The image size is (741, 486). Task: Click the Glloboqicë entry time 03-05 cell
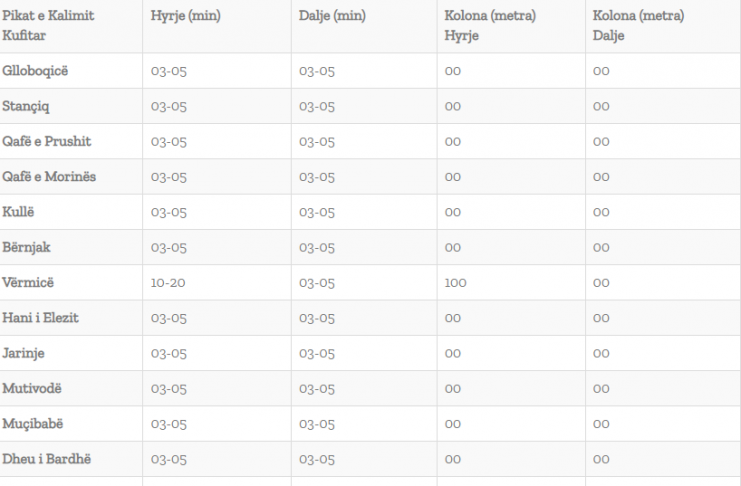click(169, 71)
